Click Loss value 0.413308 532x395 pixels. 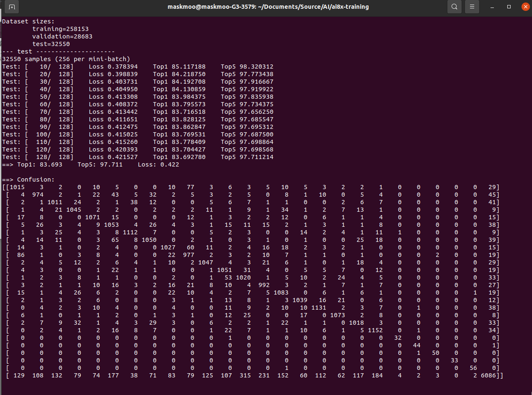pos(122,97)
